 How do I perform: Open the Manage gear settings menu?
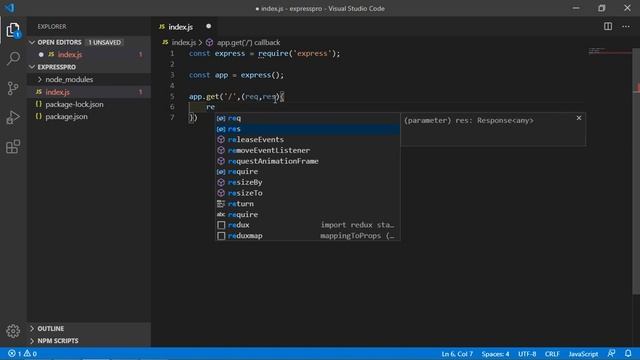click(13, 331)
